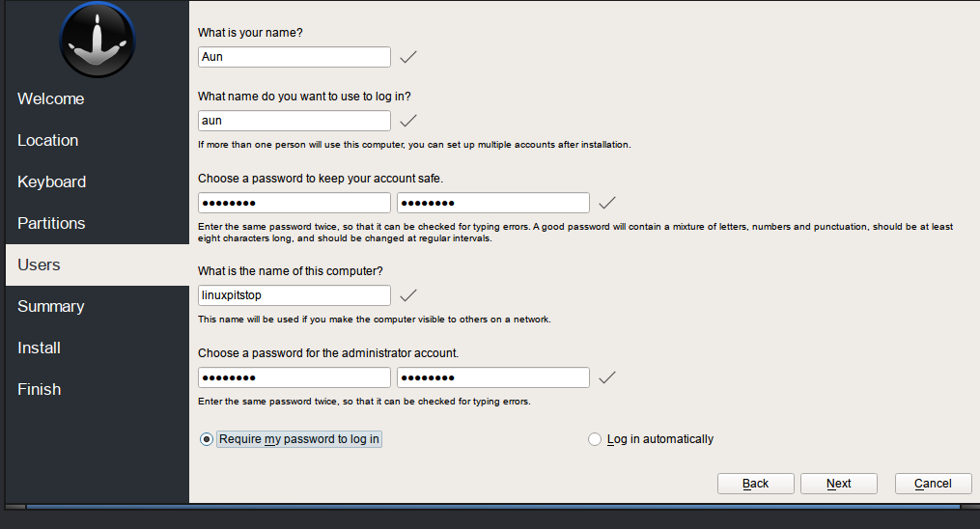Go to the Welcome step
The image size is (980, 529).
coord(50,98)
